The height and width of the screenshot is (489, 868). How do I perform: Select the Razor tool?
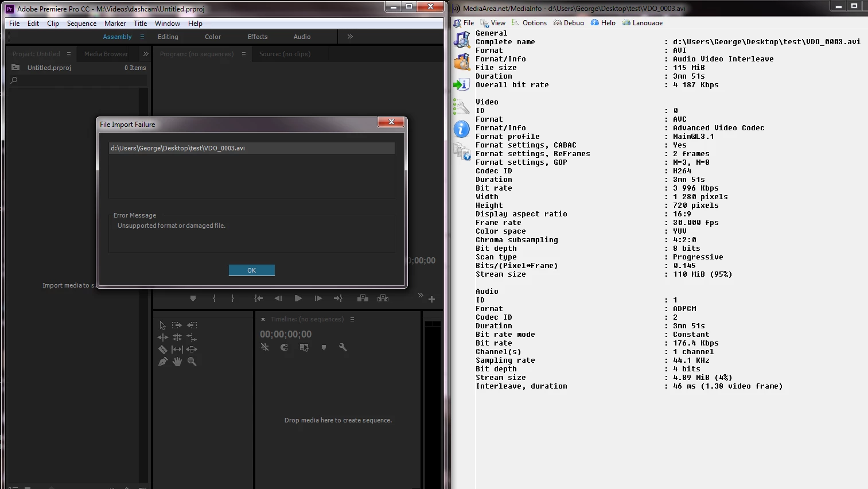(163, 350)
